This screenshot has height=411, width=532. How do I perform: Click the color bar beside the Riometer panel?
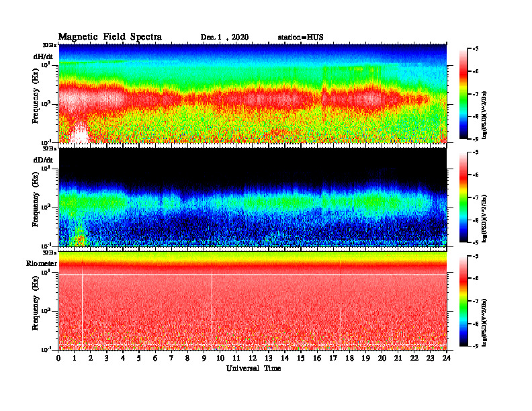pyautogui.click(x=463, y=301)
